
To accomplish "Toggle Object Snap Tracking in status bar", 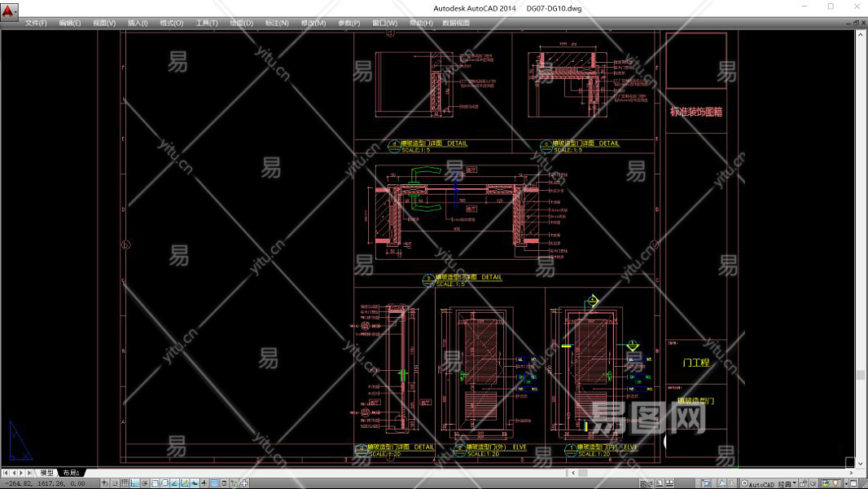I will point(174,483).
